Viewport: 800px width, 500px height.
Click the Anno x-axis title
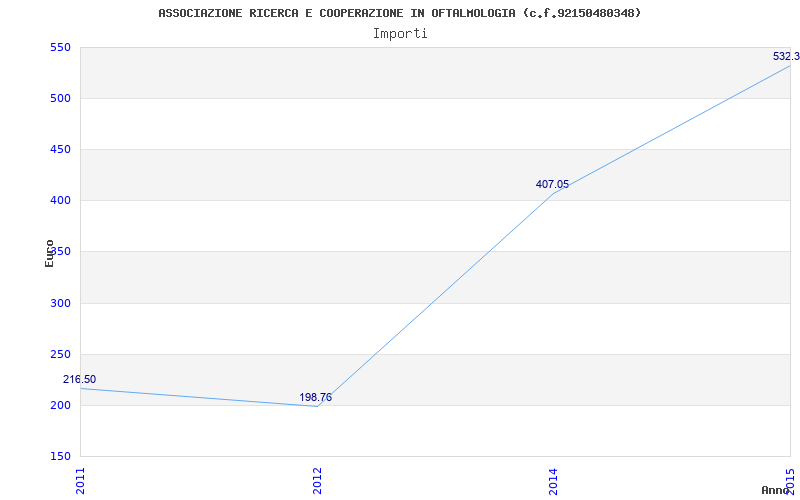click(776, 490)
